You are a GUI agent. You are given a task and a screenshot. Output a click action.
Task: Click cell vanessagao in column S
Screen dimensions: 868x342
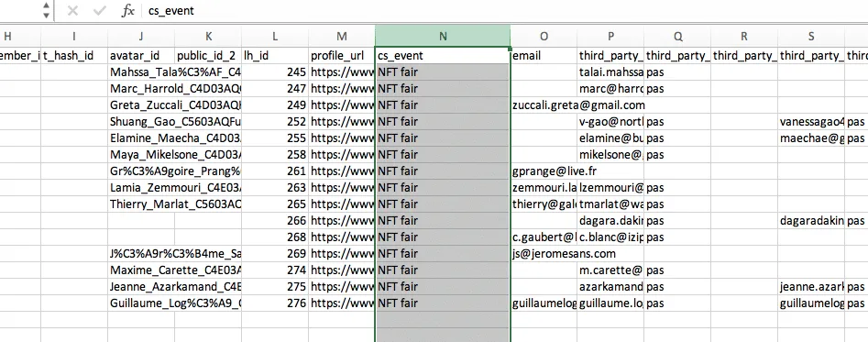click(811, 122)
